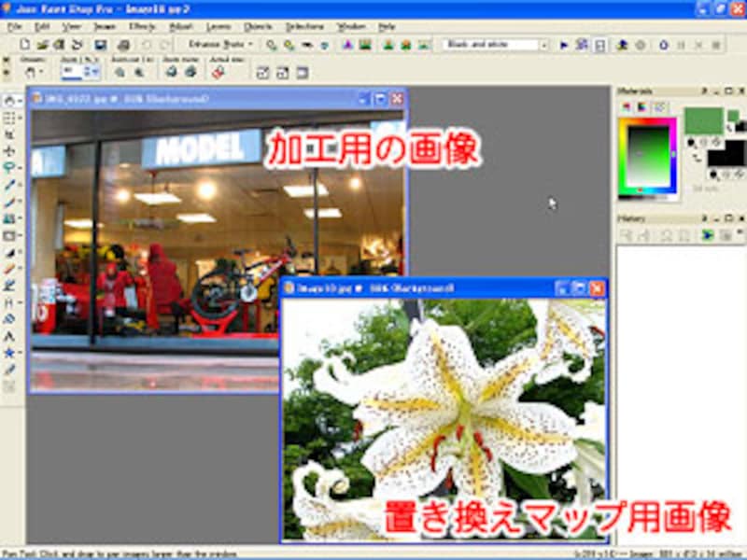Click the Zoom in by one step magnifier
Viewport: 747px width, 560px height.
[x=138, y=73]
